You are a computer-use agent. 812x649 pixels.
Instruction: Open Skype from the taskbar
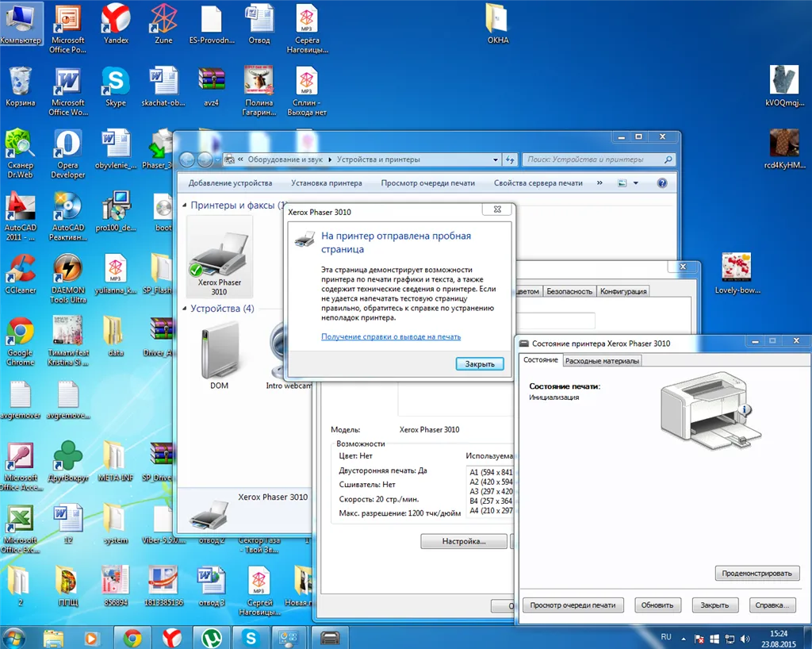tap(251, 638)
